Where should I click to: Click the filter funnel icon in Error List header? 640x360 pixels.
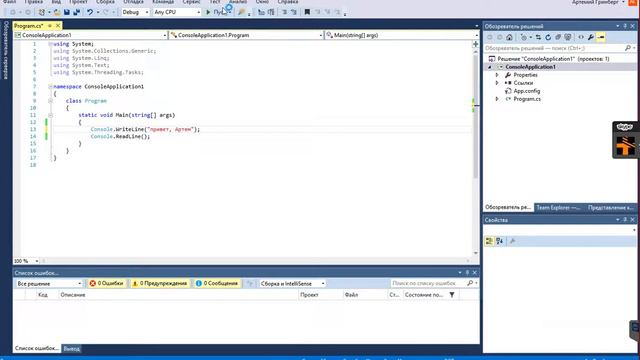tap(452, 295)
